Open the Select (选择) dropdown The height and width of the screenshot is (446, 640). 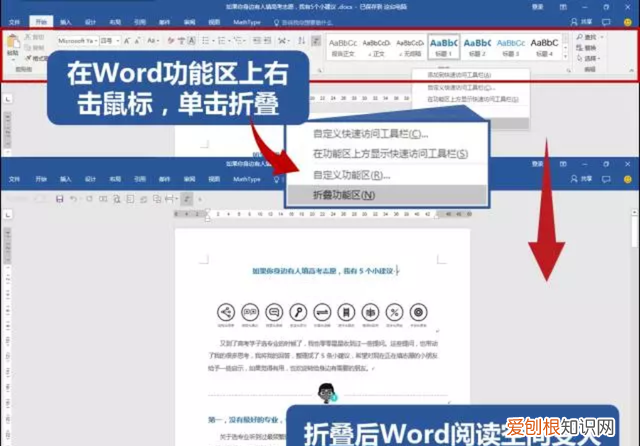[589, 58]
